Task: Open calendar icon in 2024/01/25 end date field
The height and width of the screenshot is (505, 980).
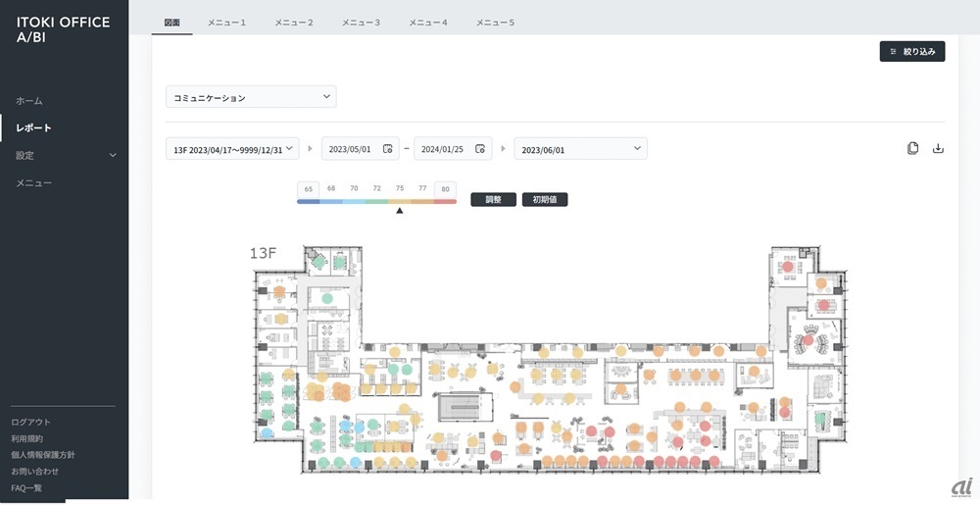Action: [x=480, y=149]
